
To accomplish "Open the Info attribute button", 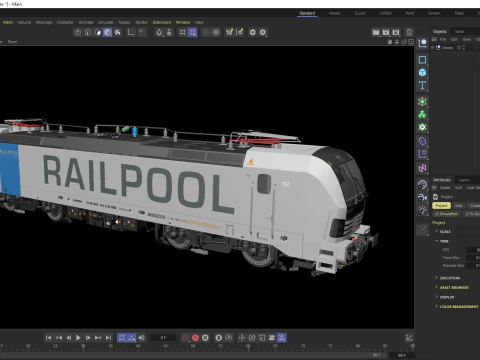I will (x=459, y=206).
